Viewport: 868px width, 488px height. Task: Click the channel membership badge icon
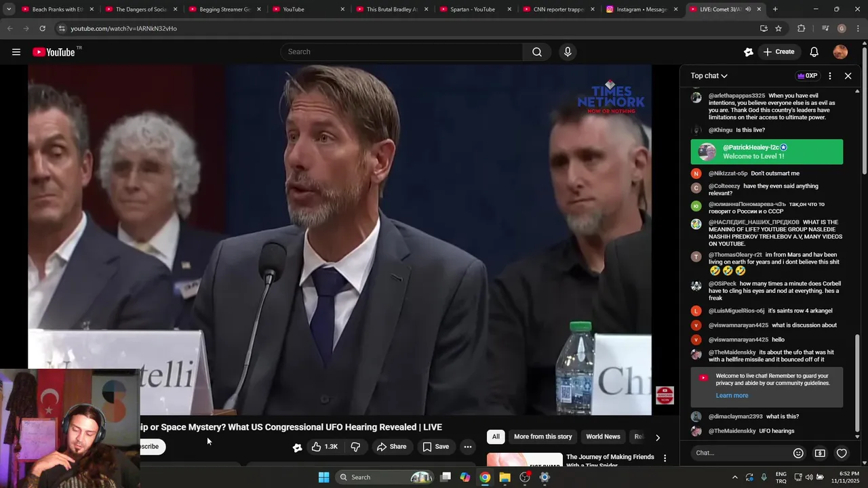tap(297, 447)
